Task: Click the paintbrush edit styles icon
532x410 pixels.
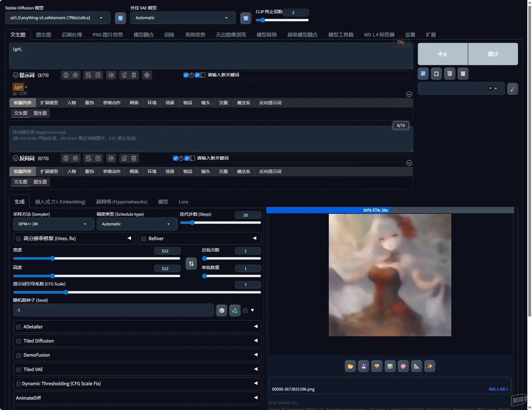Action: pyautogui.click(x=513, y=89)
